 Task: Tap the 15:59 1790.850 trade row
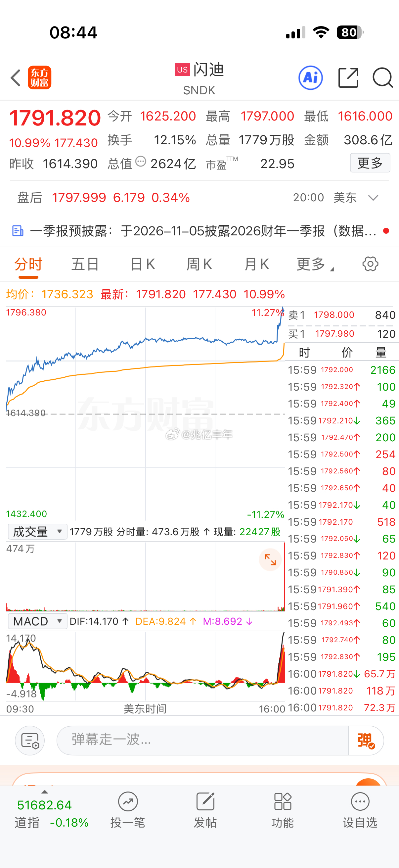[x=342, y=572]
